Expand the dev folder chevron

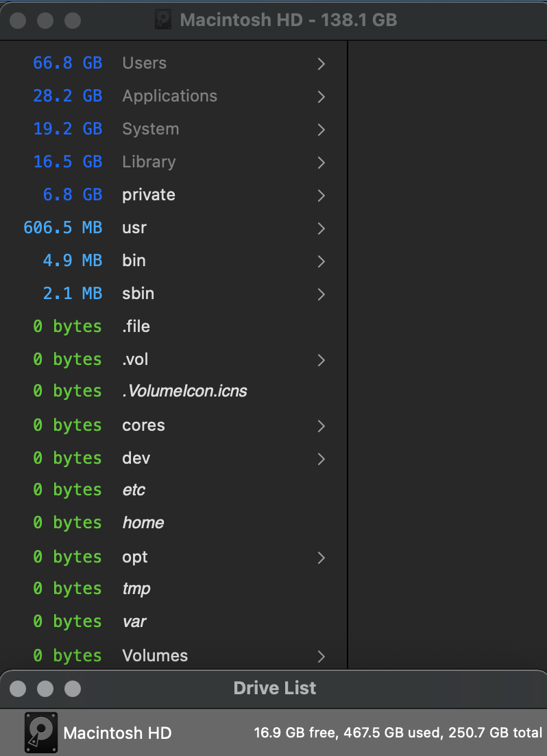click(321, 459)
